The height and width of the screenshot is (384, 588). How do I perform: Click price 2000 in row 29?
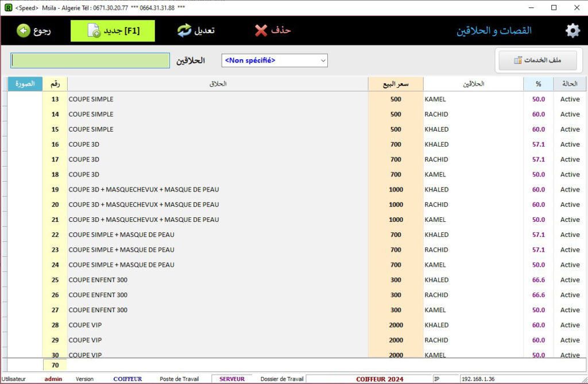(x=396, y=340)
